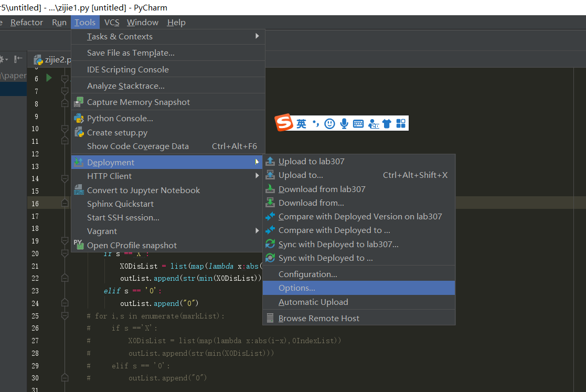Click the green run gutter arrow on line 6
This screenshot has height=392, width=586.
pyautogui.click(x=49, y=78)
